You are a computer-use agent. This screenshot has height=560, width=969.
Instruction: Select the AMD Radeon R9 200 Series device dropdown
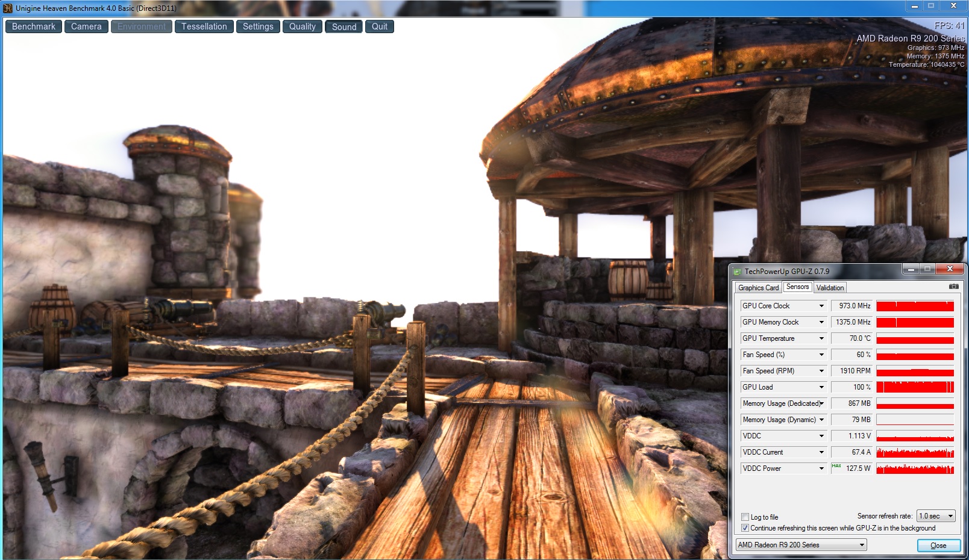pos(801,545)
